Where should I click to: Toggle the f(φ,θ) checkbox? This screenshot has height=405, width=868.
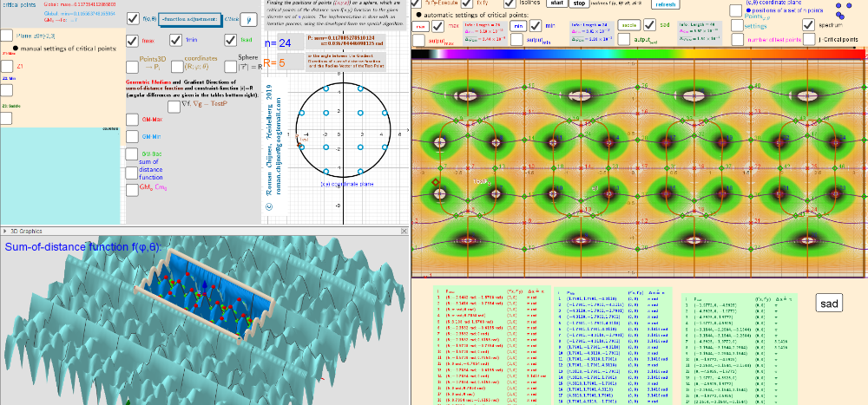coord(133,19)
